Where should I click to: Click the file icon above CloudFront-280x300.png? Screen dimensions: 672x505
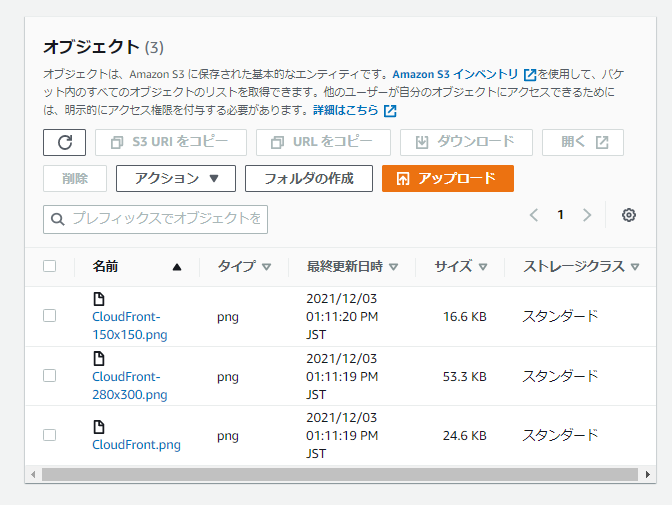[99, 358]
